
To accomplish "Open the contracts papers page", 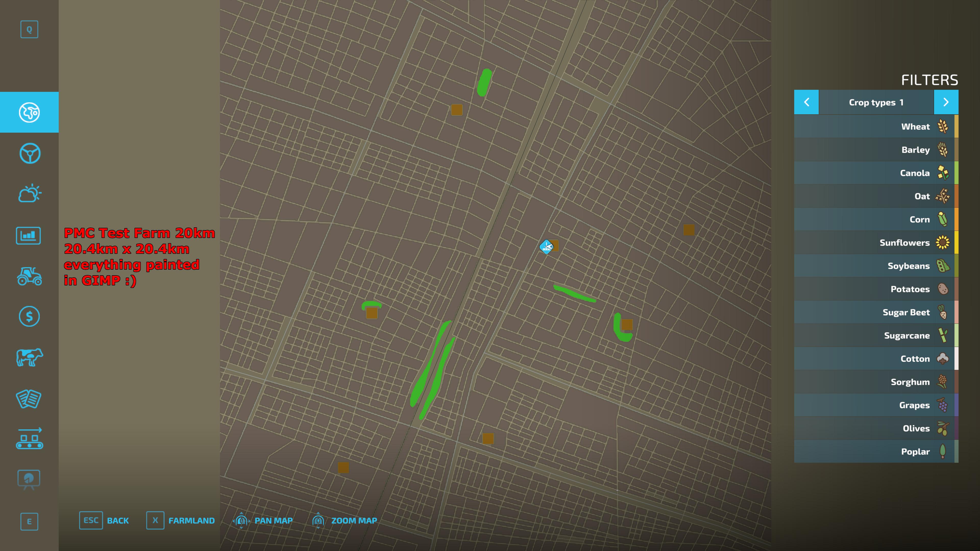I will click(29, 398).
